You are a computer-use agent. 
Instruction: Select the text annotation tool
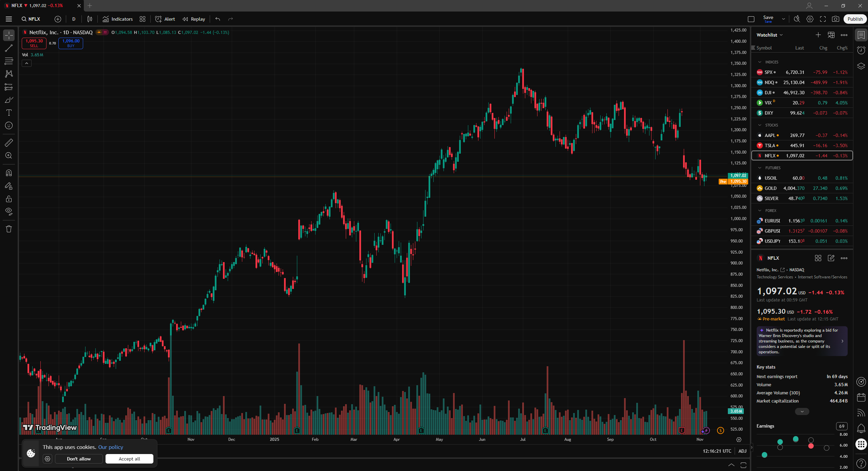click(9, 113)
